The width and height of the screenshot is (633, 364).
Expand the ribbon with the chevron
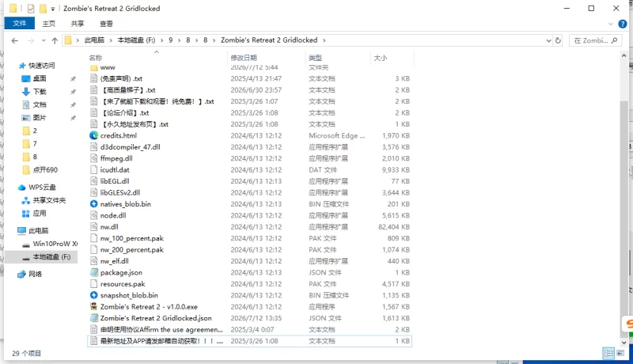(610, 24)
